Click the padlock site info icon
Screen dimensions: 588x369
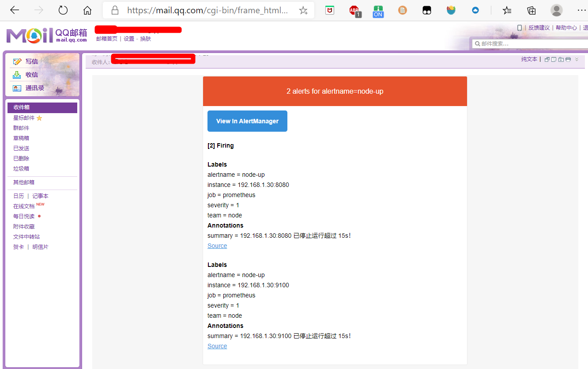tap(115, 10)
